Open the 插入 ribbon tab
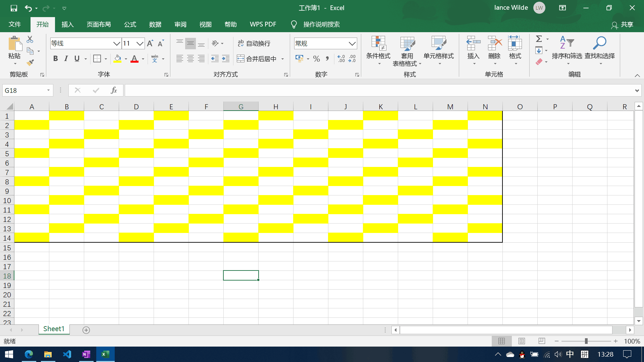The width and height of the screenshot is (644, 362). pos(67,24)
